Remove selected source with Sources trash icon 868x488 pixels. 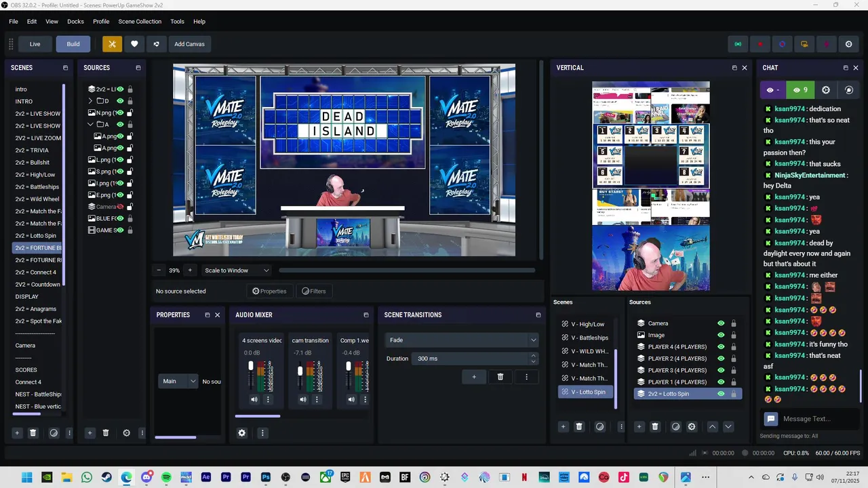[x=106, y=432]
